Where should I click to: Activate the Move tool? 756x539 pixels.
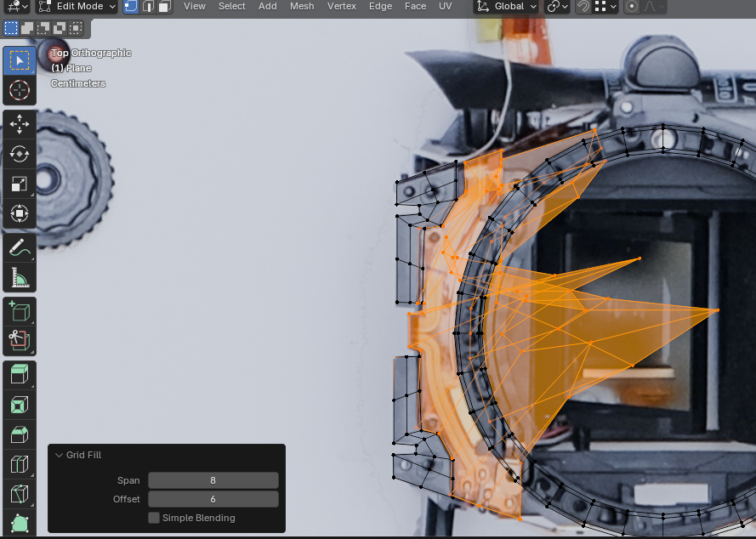19,124
